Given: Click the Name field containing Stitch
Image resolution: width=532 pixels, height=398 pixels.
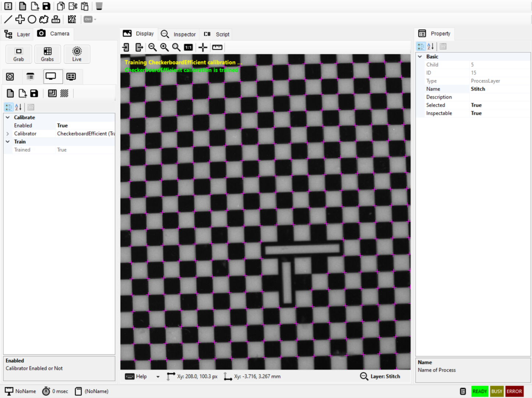Looking at the screenshot, I should pyautogui.click(x=499, y=89).
